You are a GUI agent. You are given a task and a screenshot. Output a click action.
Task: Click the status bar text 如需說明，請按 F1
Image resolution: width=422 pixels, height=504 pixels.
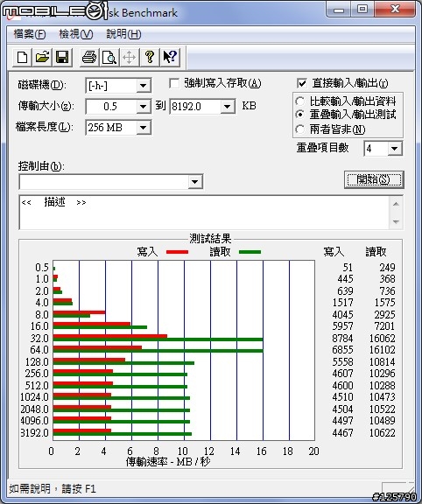[x=53, y=489]
